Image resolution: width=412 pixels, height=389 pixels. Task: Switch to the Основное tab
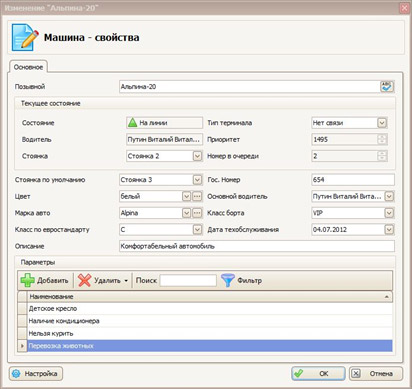point(28,67)
